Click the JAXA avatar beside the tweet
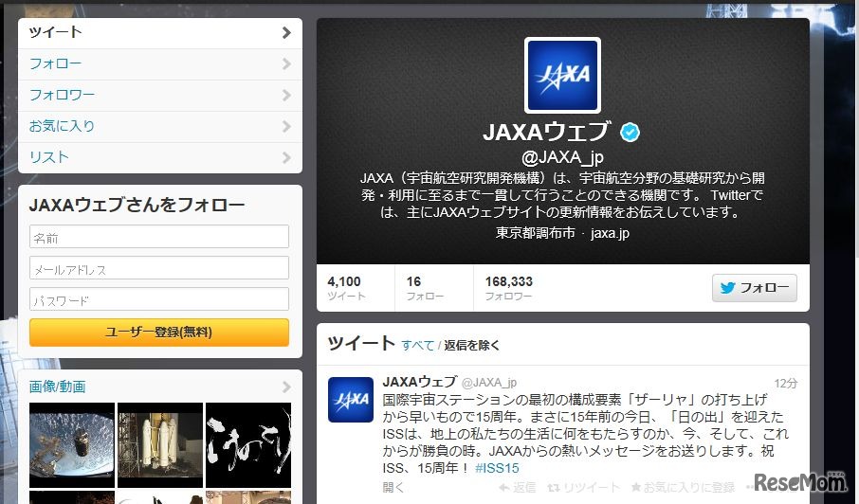This screenshot has width=859, height=504. coord(351,400)
